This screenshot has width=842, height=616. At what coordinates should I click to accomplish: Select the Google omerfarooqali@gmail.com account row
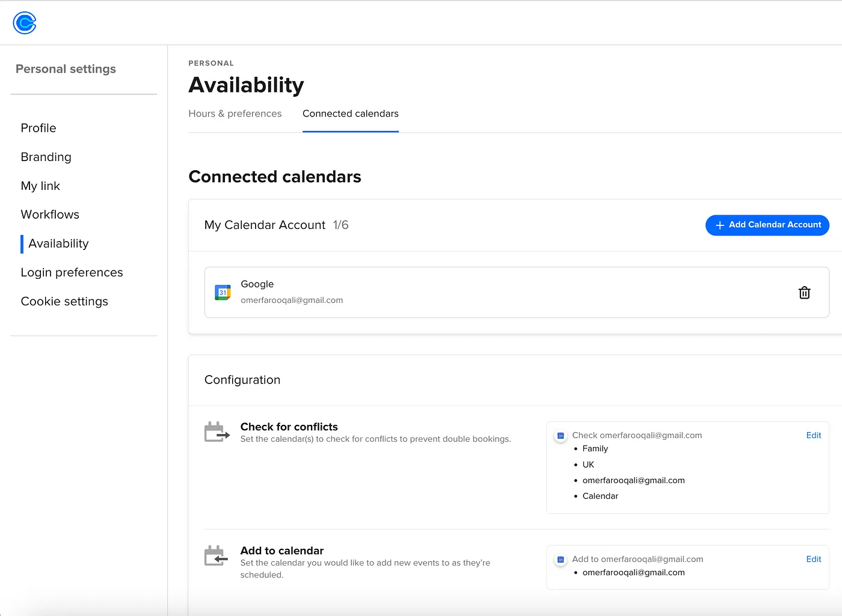click(x=517, y=292)
